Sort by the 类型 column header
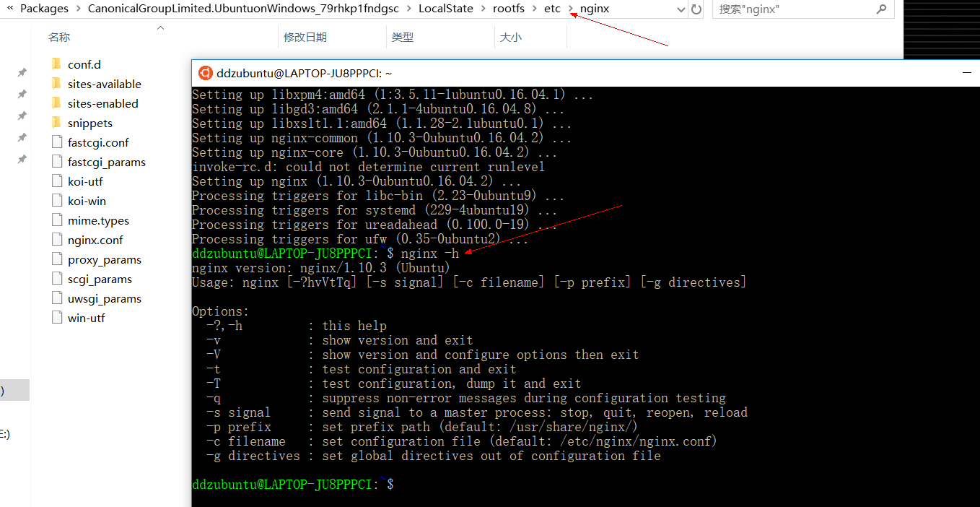Viewport: 980px width, 507px height. click(403, 37)
